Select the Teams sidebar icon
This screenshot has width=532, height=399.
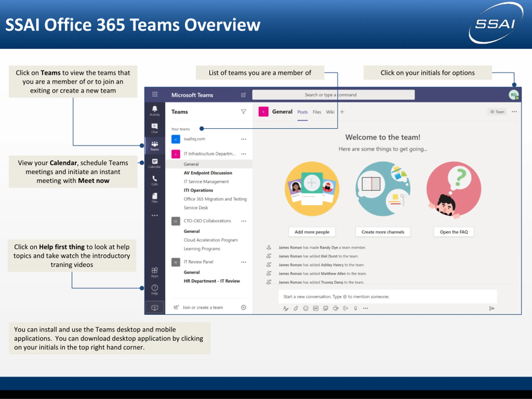tap(155, 146)
